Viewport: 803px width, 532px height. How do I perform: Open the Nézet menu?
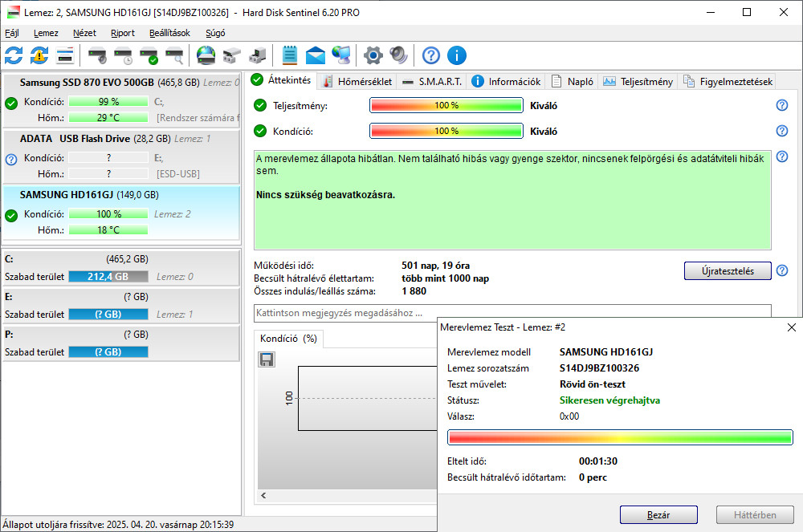click(x=84, y=33)
